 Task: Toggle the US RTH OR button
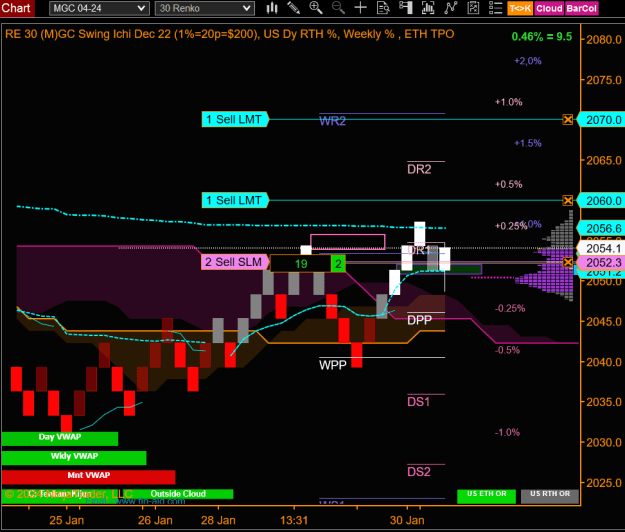550,496
